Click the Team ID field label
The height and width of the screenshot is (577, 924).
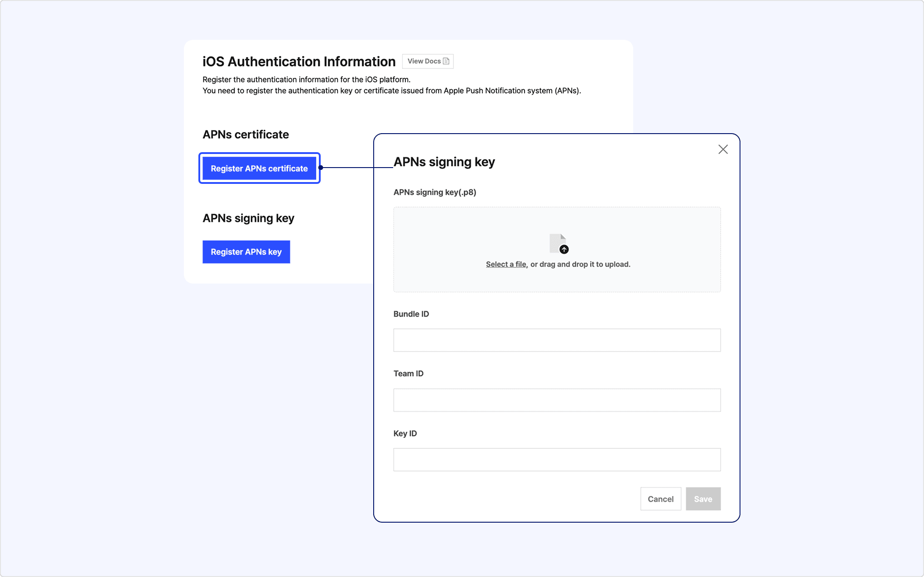409,374
